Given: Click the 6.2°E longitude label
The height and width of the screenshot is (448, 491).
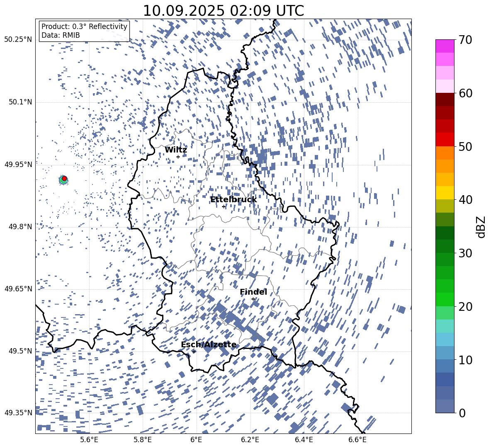Looking at the screenshot, I should [x=250, y=440].
